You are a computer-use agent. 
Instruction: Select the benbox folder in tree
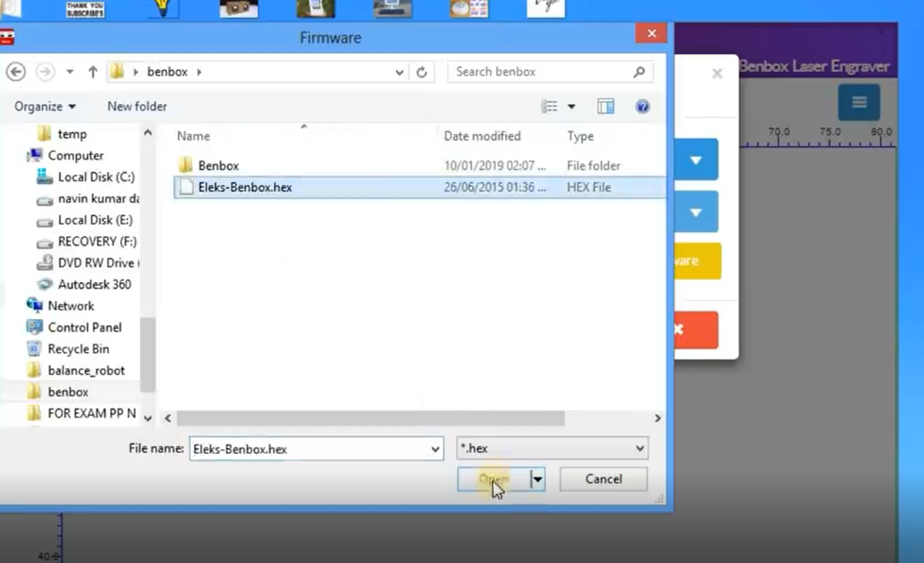click(68, 392)
